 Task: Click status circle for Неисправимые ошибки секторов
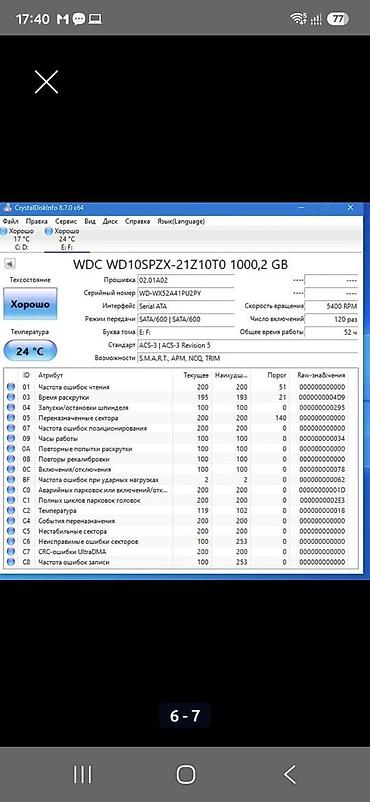(11, 542)
